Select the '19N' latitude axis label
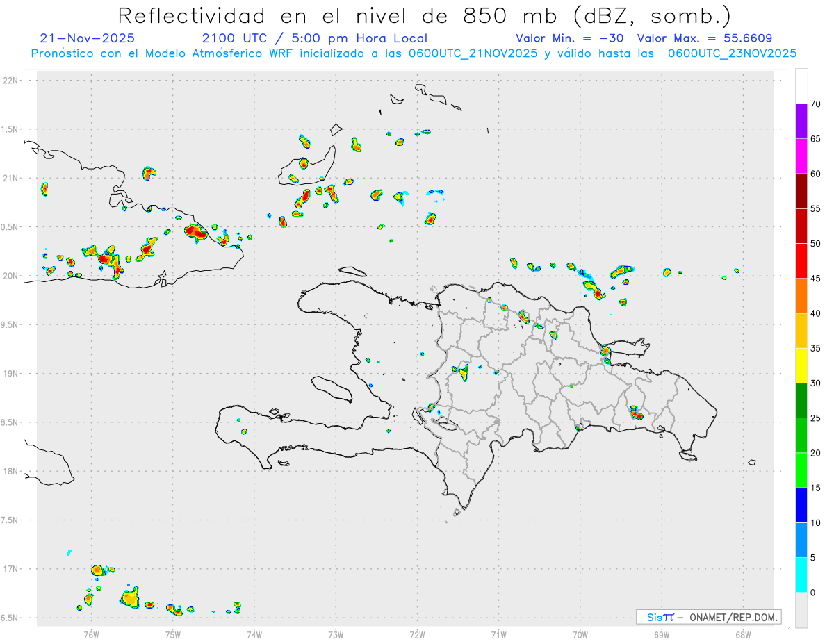The image size is (834, 644). click(x=12, y=374)
